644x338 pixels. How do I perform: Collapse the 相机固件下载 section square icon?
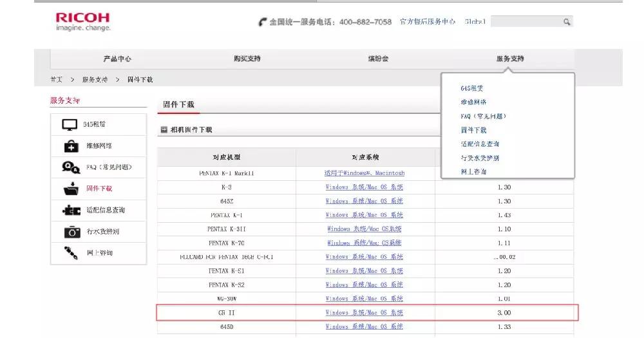(164, 130)
